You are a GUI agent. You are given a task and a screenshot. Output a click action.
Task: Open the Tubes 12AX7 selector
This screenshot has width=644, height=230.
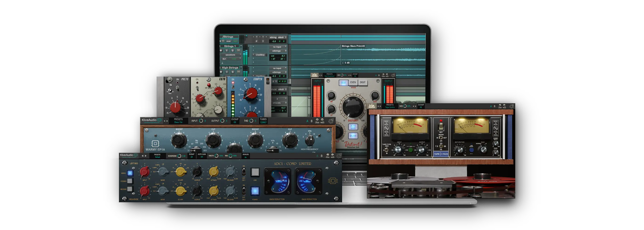click(263, 121)
